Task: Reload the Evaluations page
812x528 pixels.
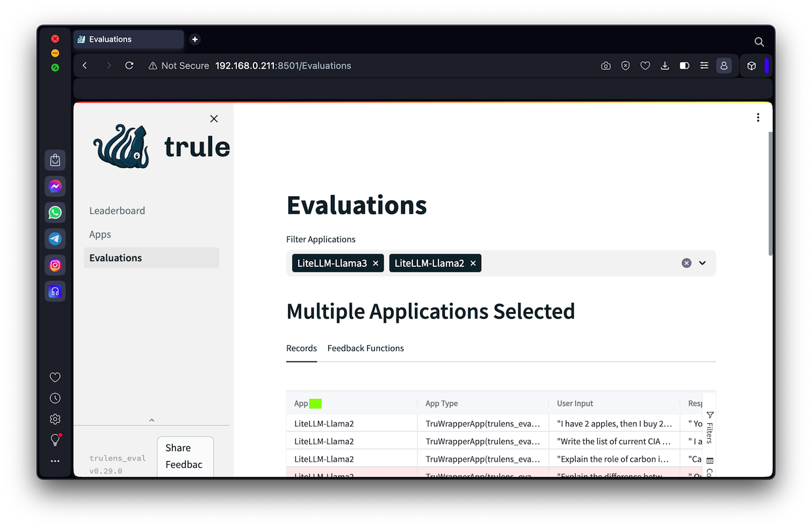Action: 129,66
